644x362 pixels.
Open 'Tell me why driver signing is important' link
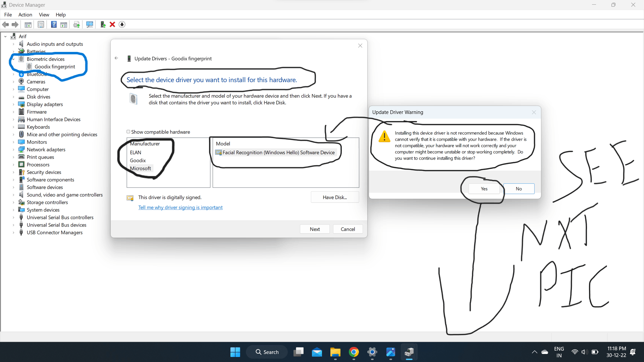[180, 207]
